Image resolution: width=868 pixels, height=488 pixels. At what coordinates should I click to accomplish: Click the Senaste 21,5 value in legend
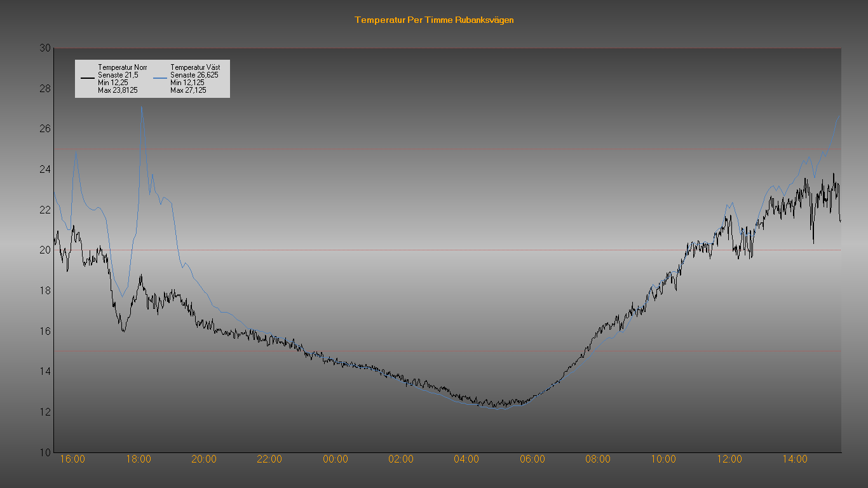click(118, 75)
